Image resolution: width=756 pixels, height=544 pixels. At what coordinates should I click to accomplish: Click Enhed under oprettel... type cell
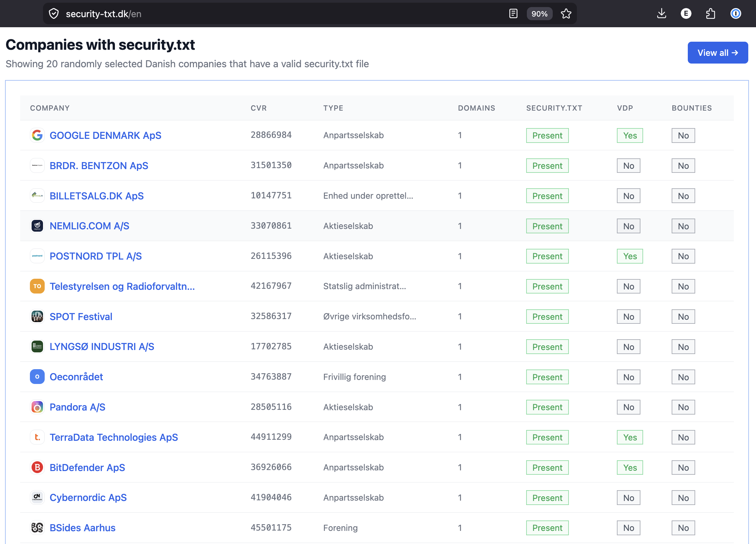(x=368, y=196)
